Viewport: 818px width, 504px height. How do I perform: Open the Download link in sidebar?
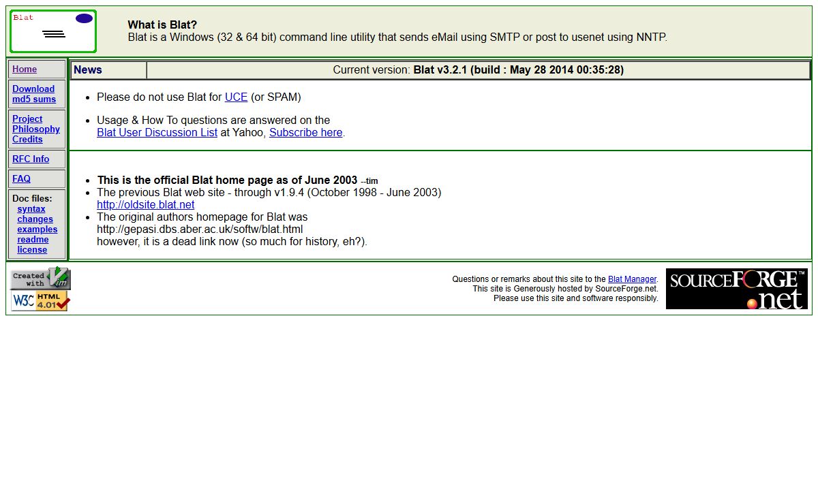[x=33, y=89]
